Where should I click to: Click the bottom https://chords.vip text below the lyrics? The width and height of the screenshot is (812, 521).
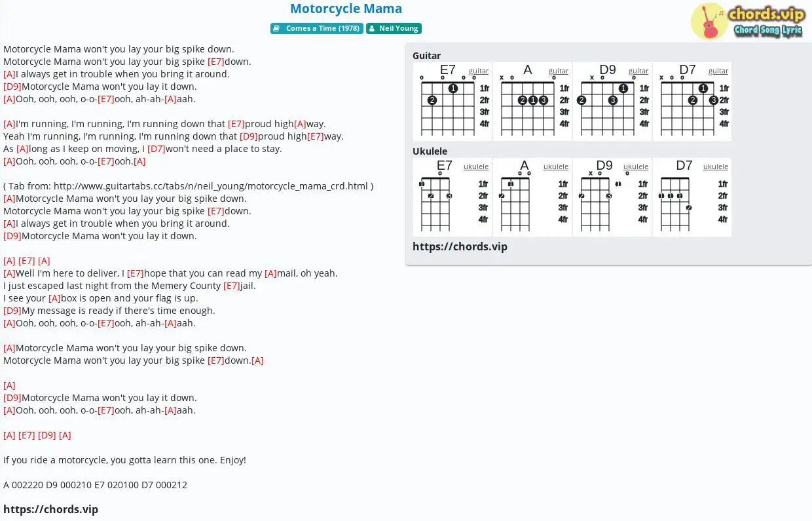point(50,509)
